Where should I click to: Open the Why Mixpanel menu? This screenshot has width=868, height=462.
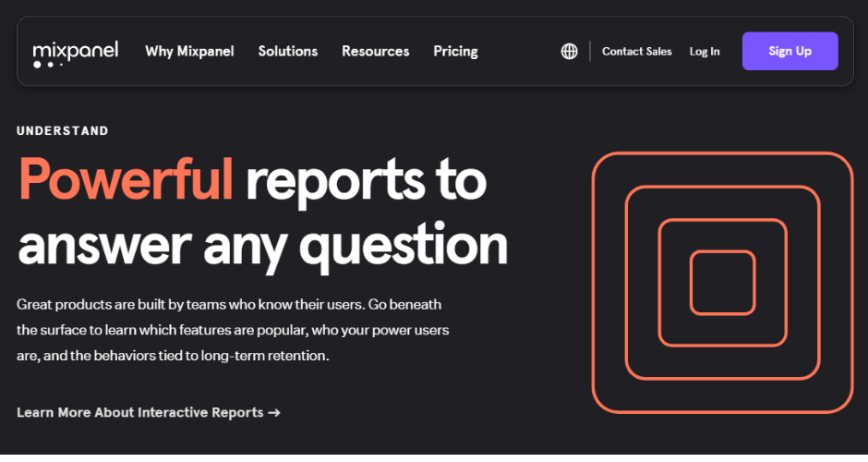pos(189,52)
